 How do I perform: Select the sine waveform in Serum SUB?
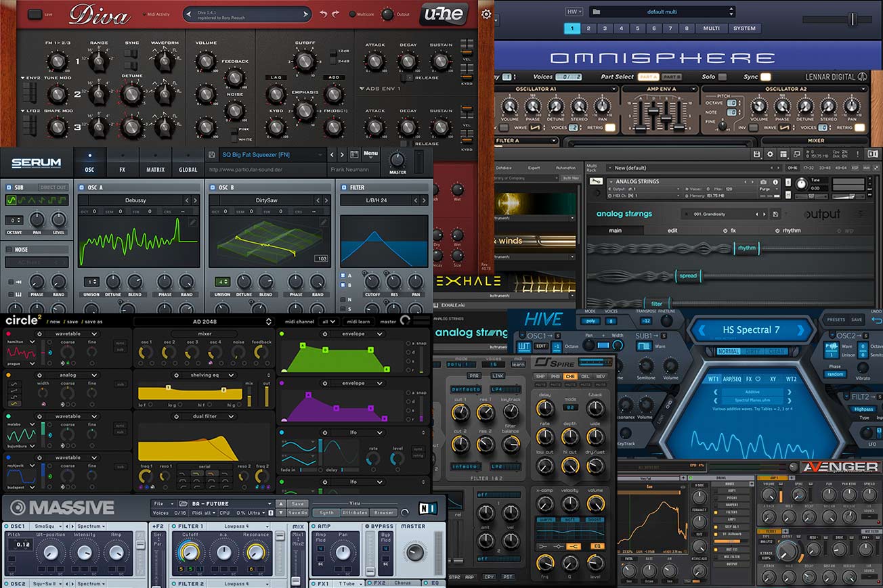(x=12, y=200)
